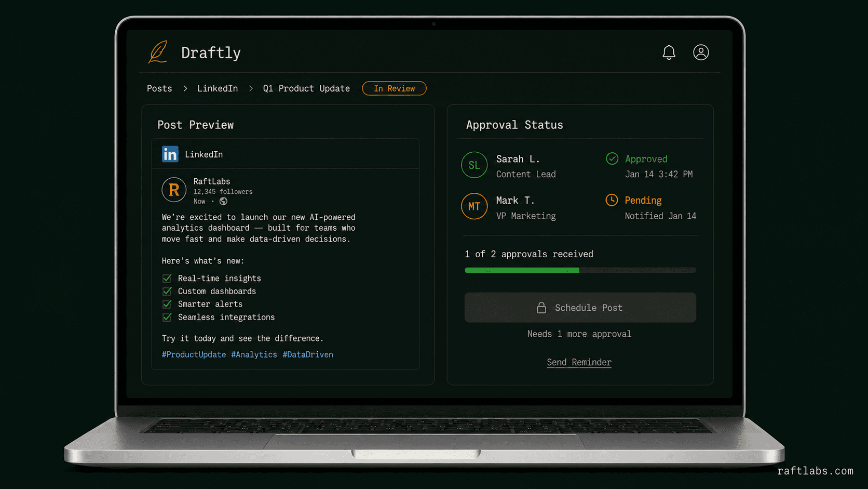Screen dimensions: 868x489
Task: Click the orange Pending clock icon
Action: pos(612,200)
